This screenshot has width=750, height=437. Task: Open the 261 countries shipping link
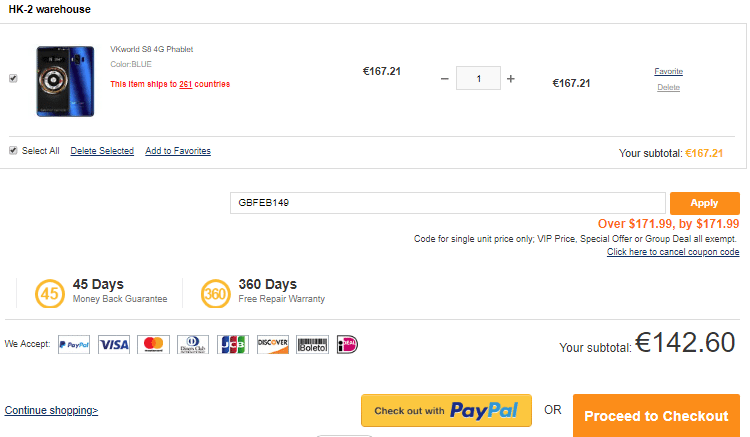pyautogui.click(x=186, y=84)
